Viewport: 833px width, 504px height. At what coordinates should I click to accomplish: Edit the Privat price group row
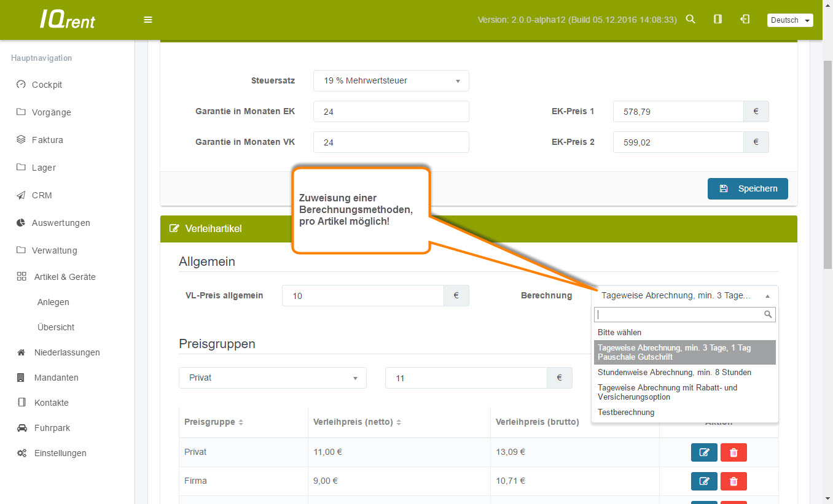(704, 452)
